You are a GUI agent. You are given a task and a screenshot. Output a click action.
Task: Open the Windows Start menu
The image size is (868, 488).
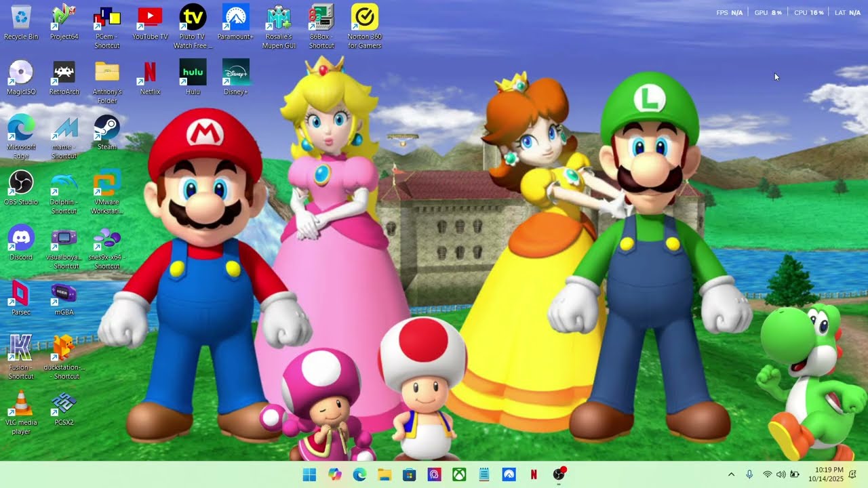point(309,474)
